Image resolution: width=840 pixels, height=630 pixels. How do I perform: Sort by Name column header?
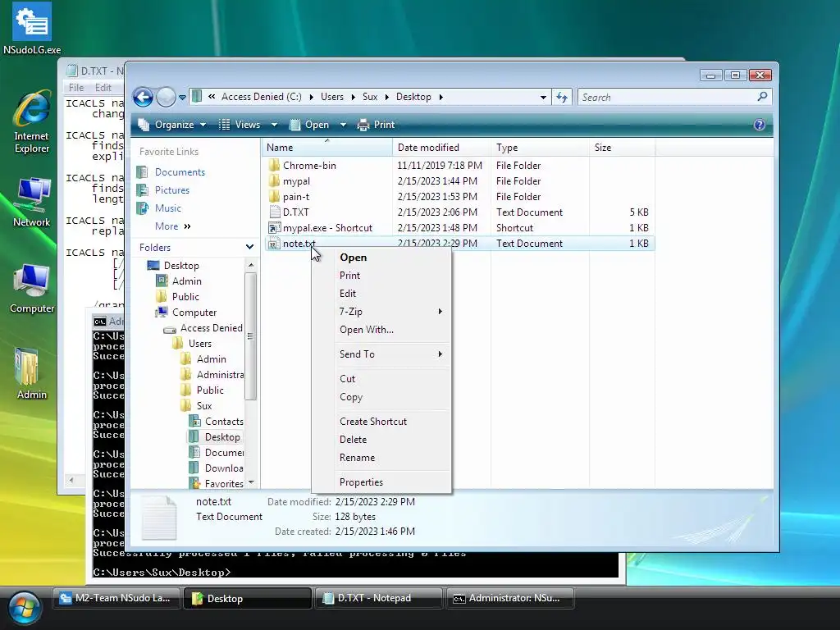[326, 148]
